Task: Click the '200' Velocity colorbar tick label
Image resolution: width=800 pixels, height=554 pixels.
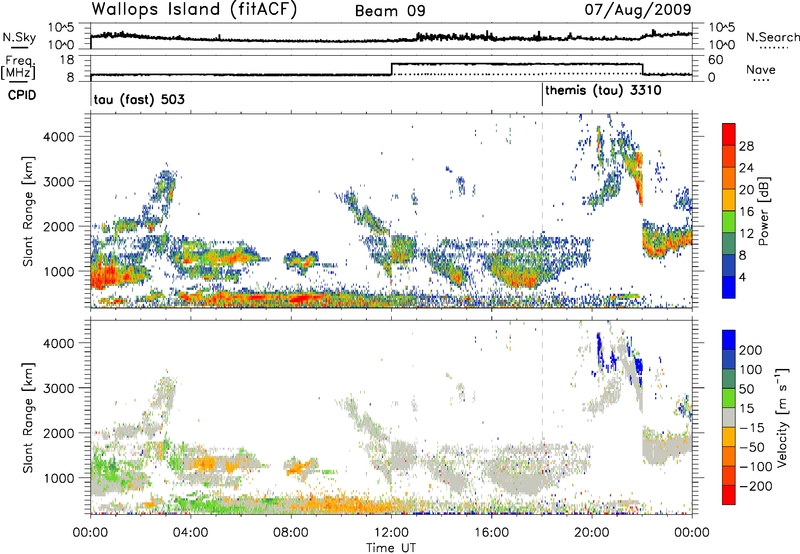Action: click(751, 350)
